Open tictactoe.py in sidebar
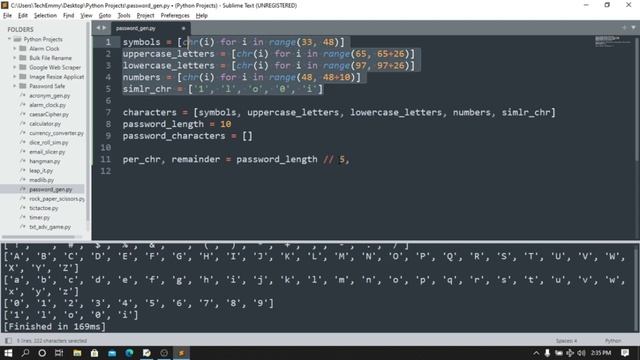 pos(44,208)
